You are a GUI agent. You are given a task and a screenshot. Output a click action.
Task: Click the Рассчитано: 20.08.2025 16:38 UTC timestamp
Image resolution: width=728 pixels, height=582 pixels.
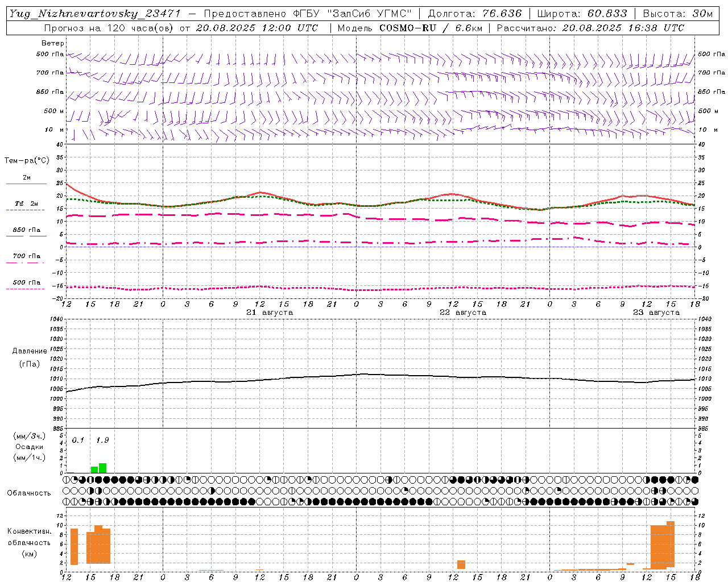tap(590, 28)
